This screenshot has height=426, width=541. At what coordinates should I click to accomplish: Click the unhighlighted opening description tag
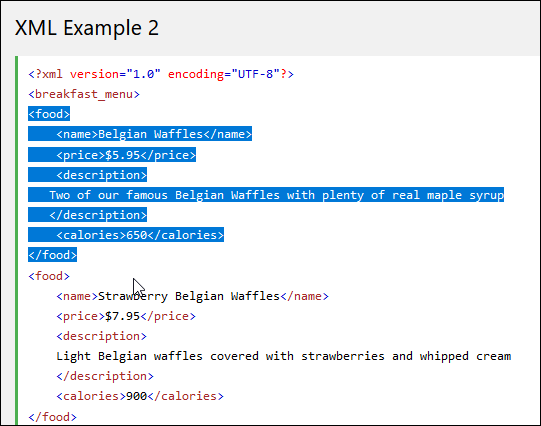tap(101, 336)
